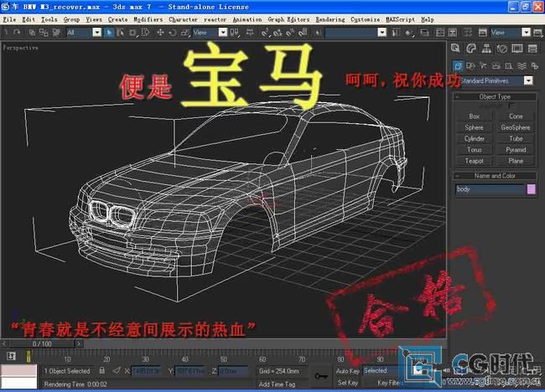This screenshot has height=392, width=545.
Task: Collapse the Name and Color rollout
Action: coord(495,176)
